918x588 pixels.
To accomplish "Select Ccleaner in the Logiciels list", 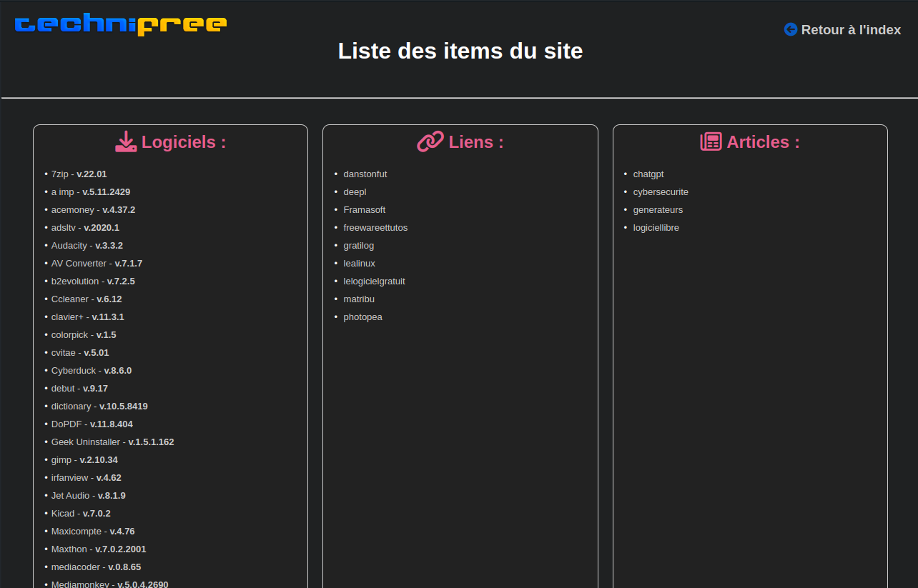I will pos(70,299).
